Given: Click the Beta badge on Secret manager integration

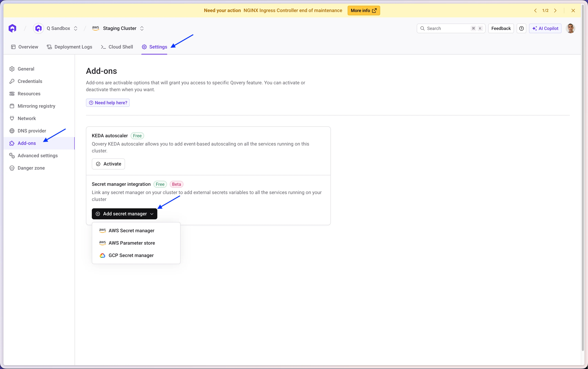Looking at the screenshot, I should (x=176, y=184).
